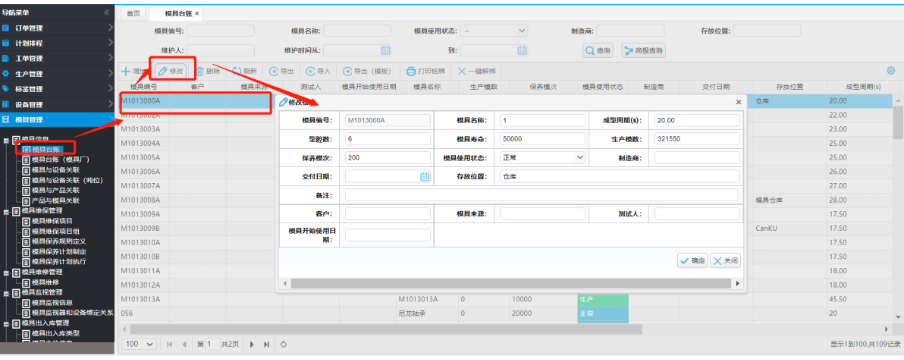Select 模具与设备关联 tree item
Screen dimensions: 904x360
pos(55,170)
